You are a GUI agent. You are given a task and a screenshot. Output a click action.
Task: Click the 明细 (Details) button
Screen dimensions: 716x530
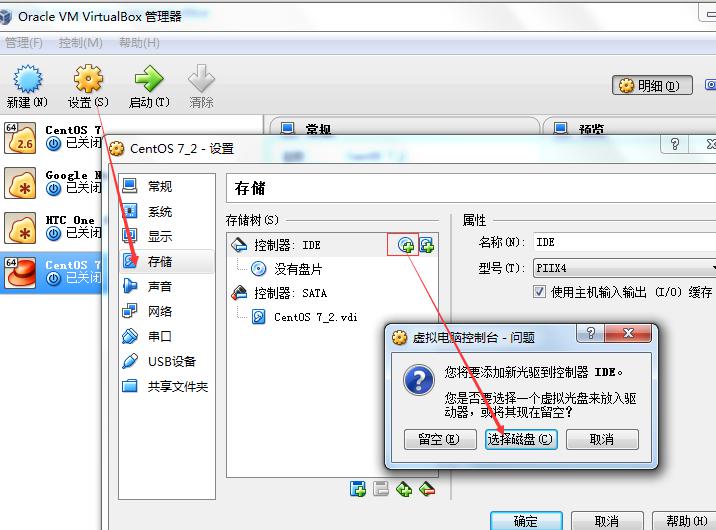pos(652,85)
